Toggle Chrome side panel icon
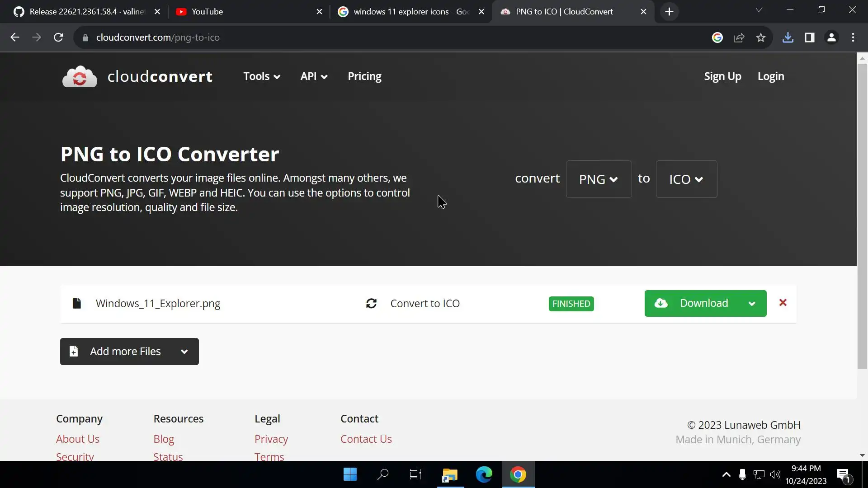Image resolution: width=868 pixels, height=488 pixels. 809,38
